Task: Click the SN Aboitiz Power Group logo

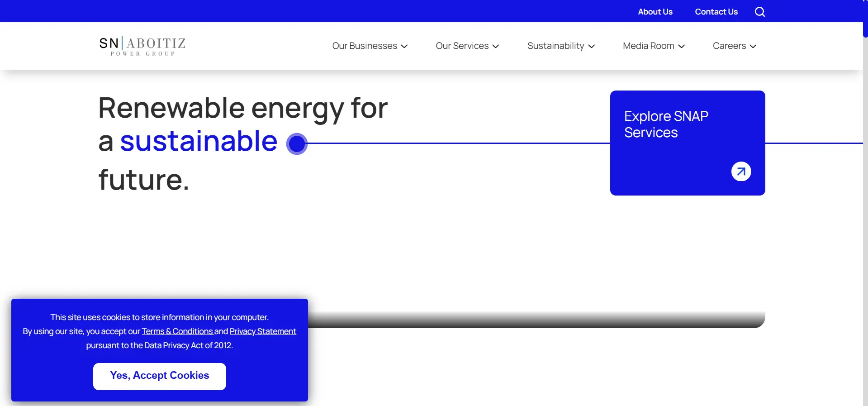Action: pyautogui.click(x=142, y=46)
